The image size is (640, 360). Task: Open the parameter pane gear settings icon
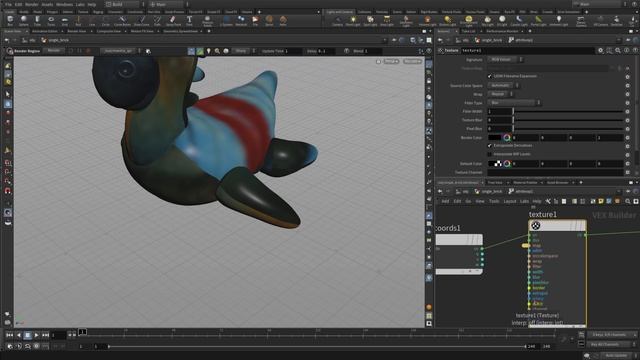pyautogui.click(x=600, y=51)
